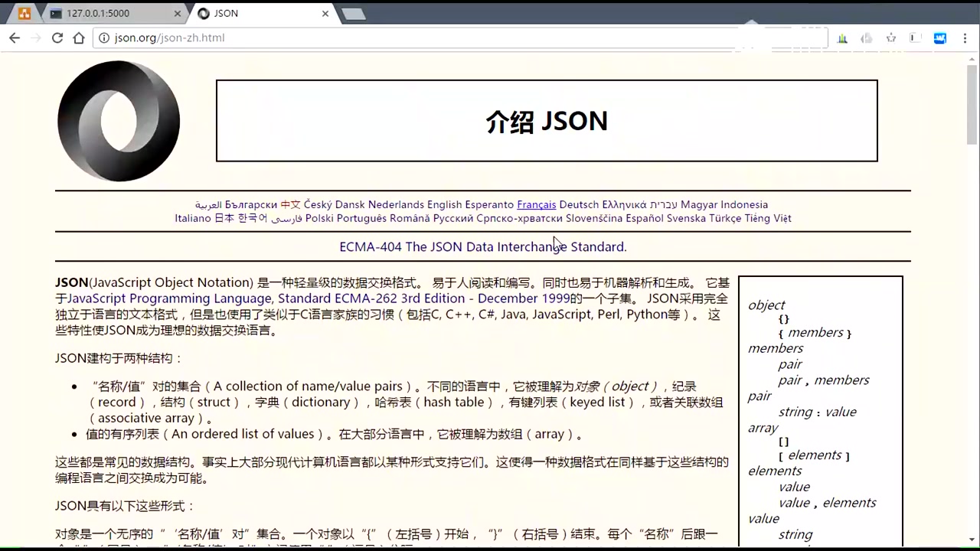Open the grayed-out extension icon
The image size is (980, 551).
(x=865, y=37)
